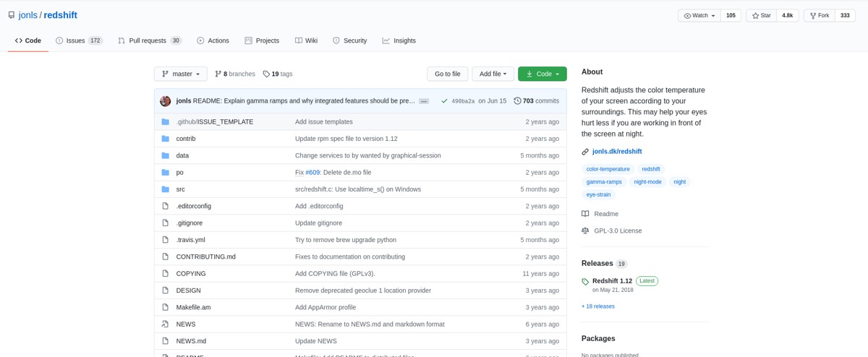Toggle Watch on this repository
Viewport: 868px width, 357px height.
pos(699,15)
